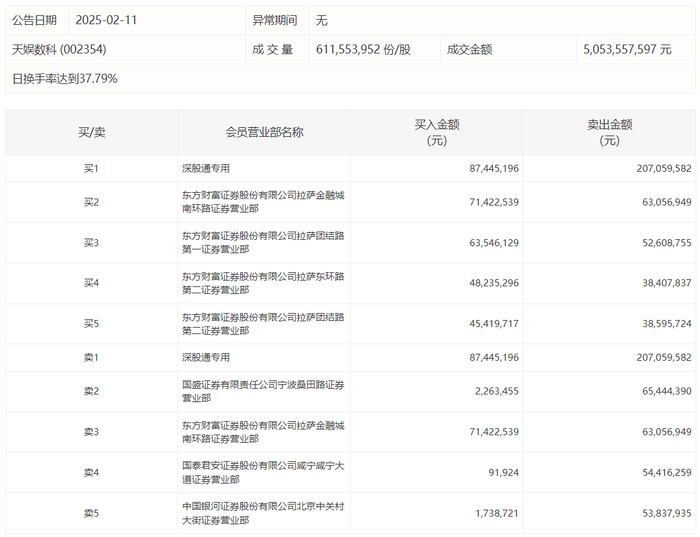Select the 卖4 row label
Viewport: 700px width, 537px height.
tap(92, 472)
